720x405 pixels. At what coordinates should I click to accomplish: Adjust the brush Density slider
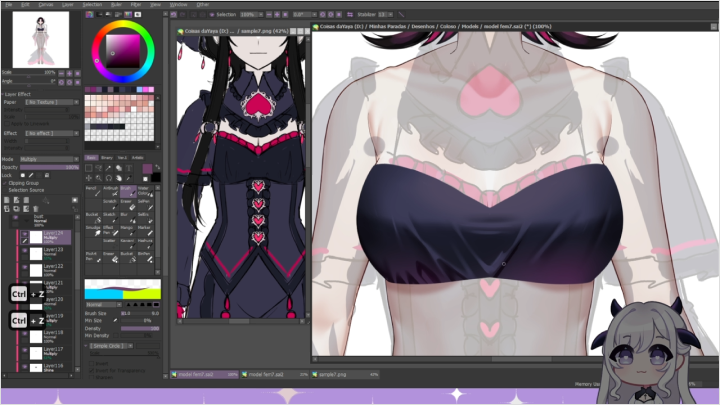click(140, 329)
